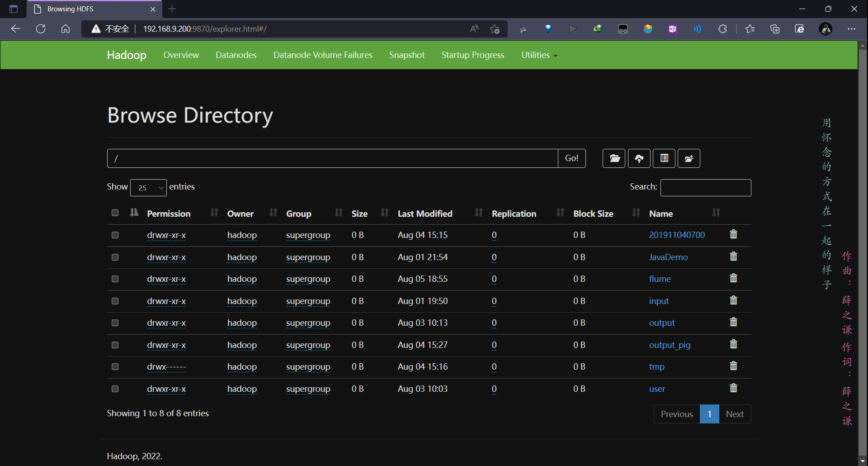Delete the output directory via trash icon
868x466 pixels.
click(733, 322)
